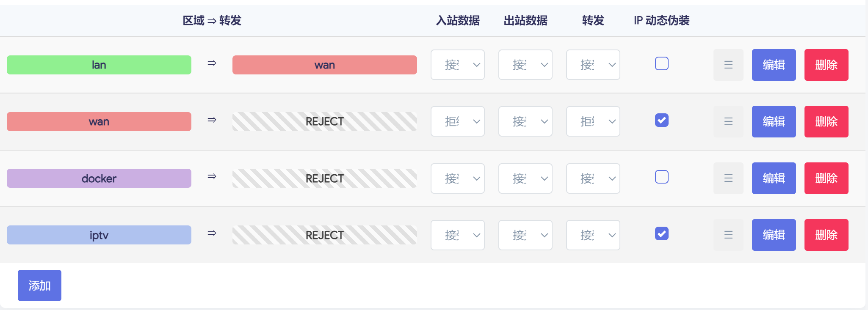Click the green lan zone badge

click(99, 65)
